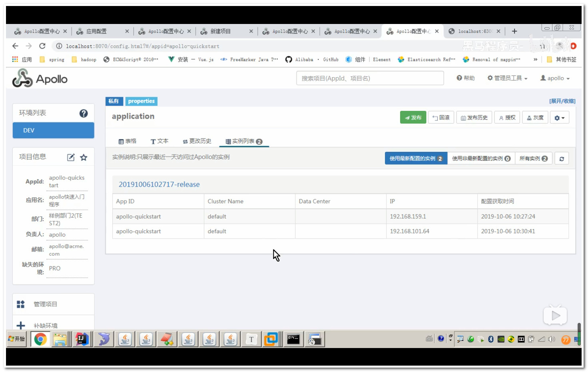Select 所有实例 filter

tap(533, 159)
